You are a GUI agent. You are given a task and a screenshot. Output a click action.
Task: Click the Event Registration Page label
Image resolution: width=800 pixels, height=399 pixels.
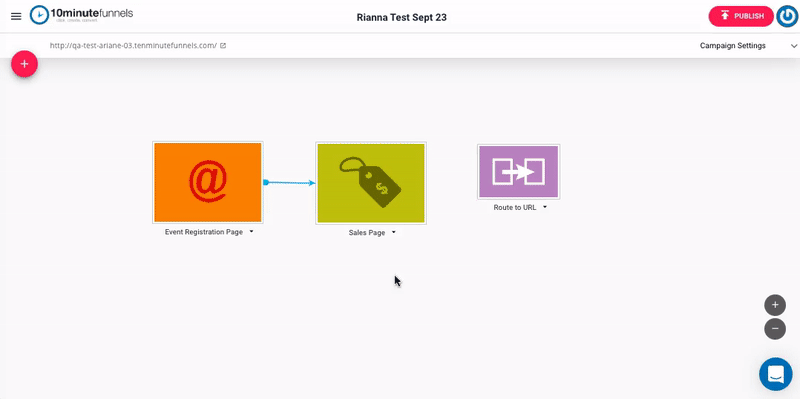click(204, 232)
